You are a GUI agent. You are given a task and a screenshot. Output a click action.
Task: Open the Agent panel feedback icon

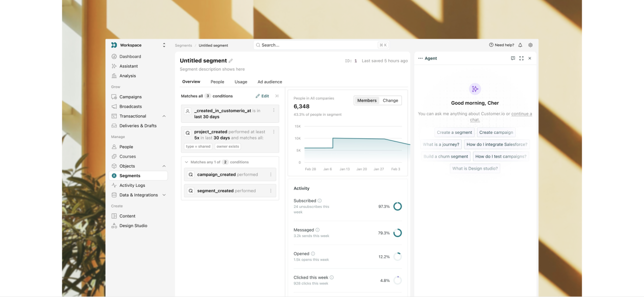click(x=513, y=58)
